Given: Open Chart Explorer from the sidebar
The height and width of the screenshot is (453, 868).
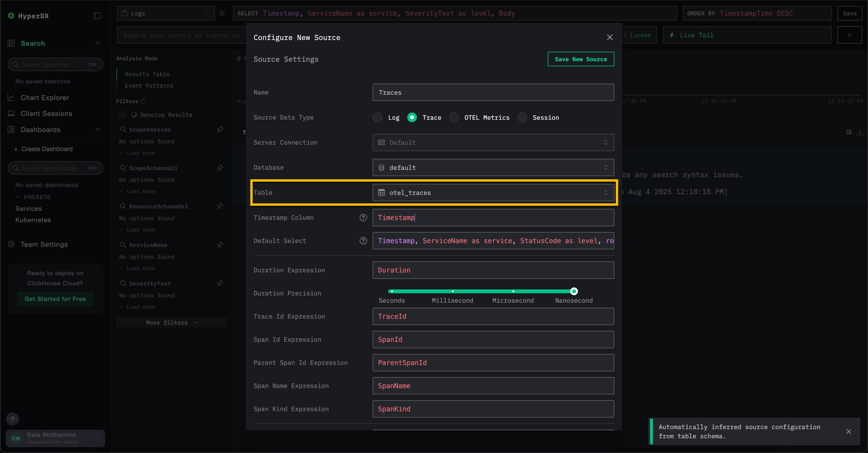Looking at the screenshot, I should pyautogui.click(x=44, y=98).
